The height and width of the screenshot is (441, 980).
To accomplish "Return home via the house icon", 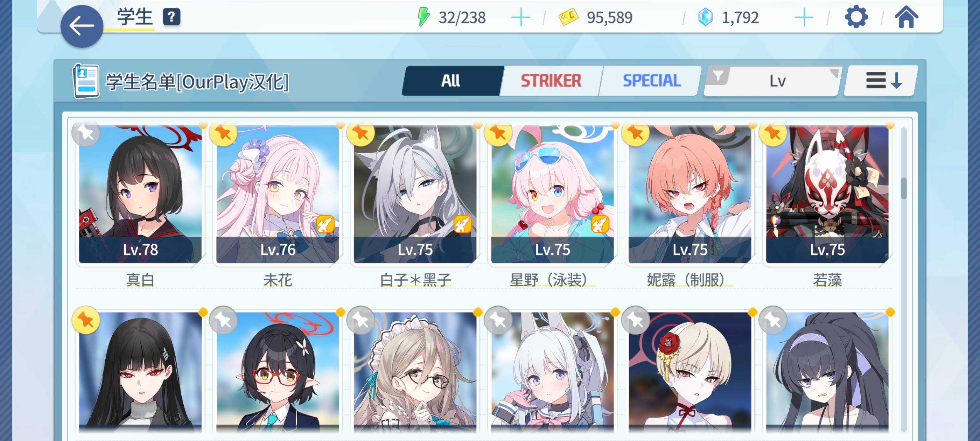I will 906,17.
